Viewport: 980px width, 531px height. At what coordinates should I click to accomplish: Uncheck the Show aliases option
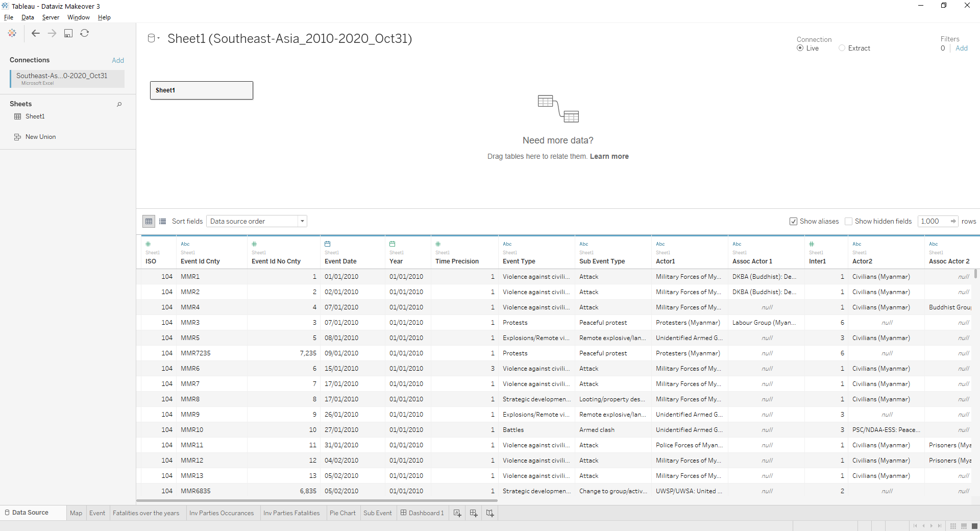(x=793, y=222)
